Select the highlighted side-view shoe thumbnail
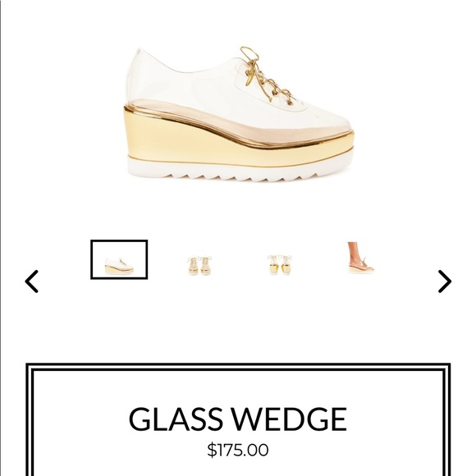Viewport: 476px width, 476px height. [x=119, y=259]
